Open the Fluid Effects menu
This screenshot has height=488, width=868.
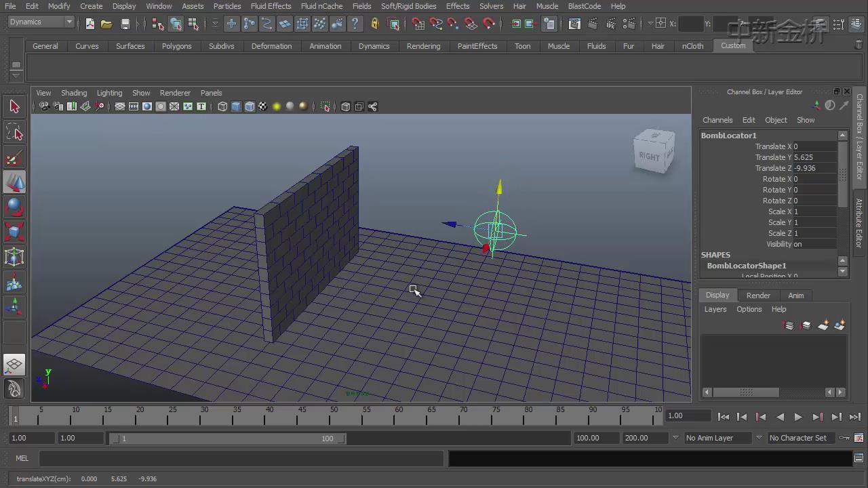[271, 6]
